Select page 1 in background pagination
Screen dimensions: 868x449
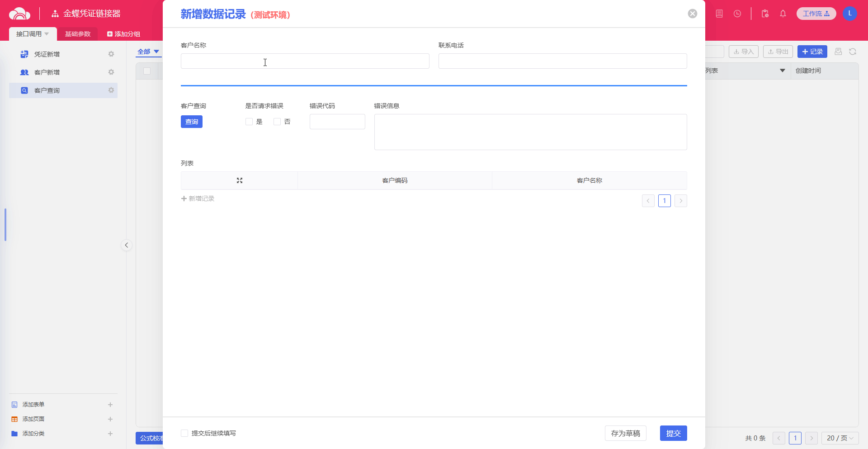click(795, 438)
